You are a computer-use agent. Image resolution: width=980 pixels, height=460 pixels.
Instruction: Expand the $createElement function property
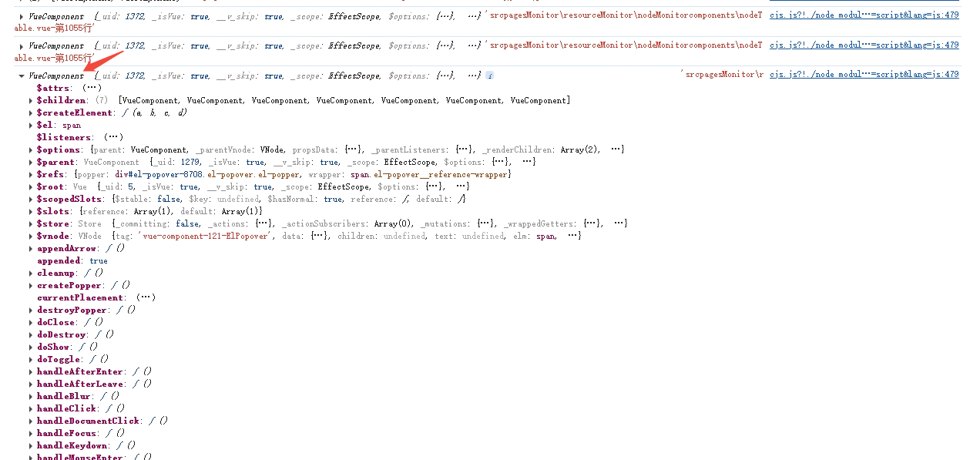tap(31, 112)
